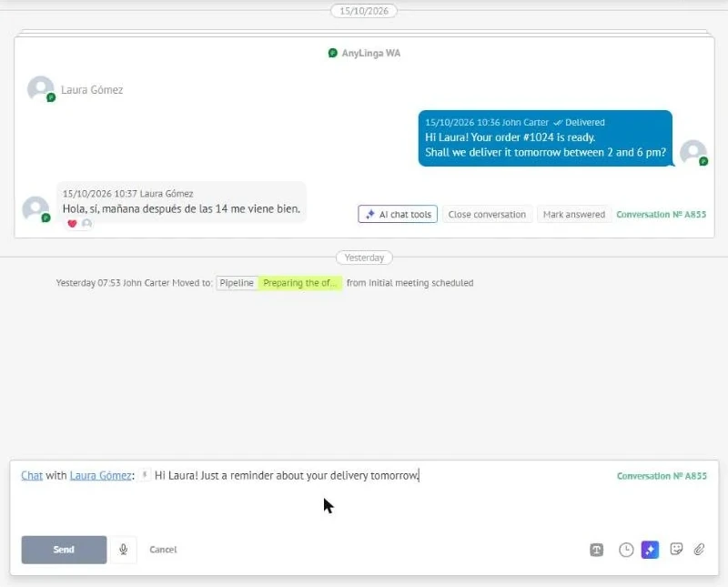Click the AnyLinga WA channel name
728x587 pixels.
(371, 53)
